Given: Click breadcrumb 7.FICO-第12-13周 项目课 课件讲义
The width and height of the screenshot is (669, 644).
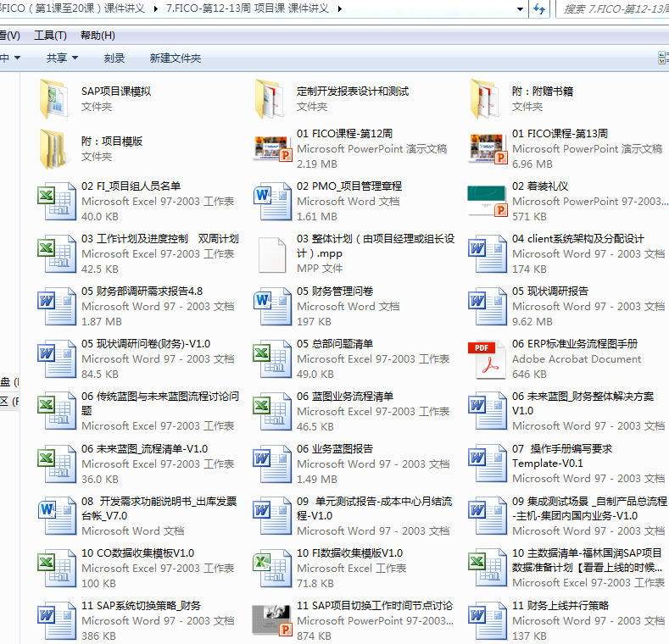Looking at the screenshot, I should pyautogui.click(x=248, y=8).
